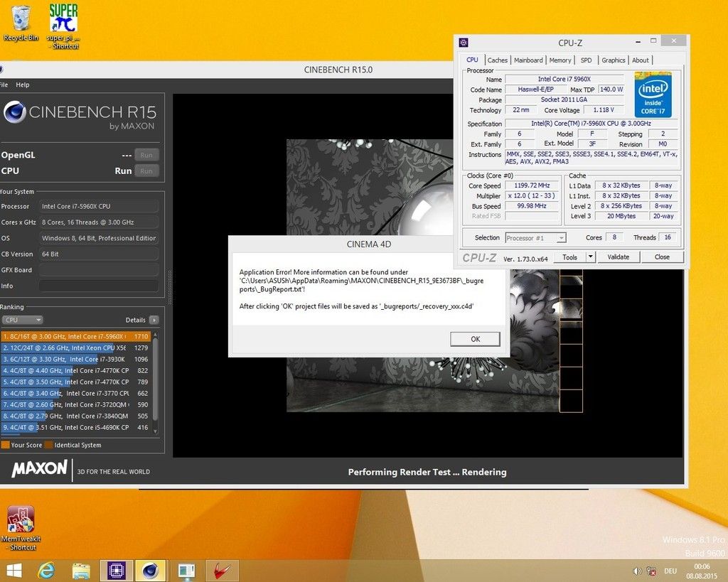Image resolution: width=728 pixels, height=582 pixels.
Task: Switch to CPU-Z on the taskbar
Action: [x=116, y=571]
